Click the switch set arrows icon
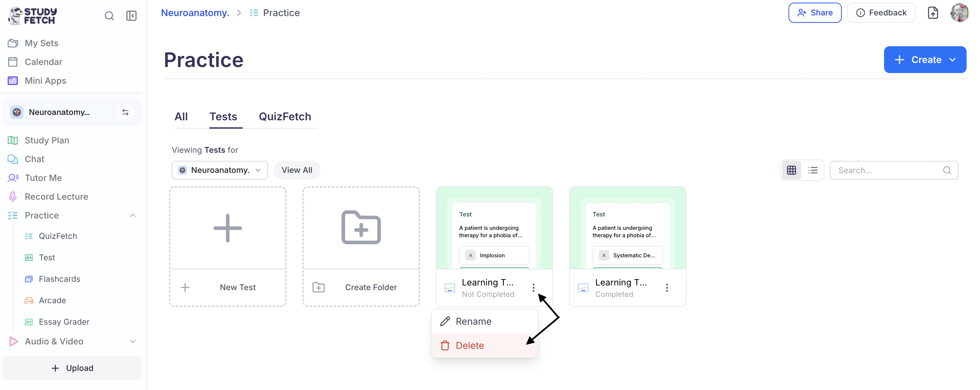The width and height of the screenshot is (980, 390). [125, 112]
